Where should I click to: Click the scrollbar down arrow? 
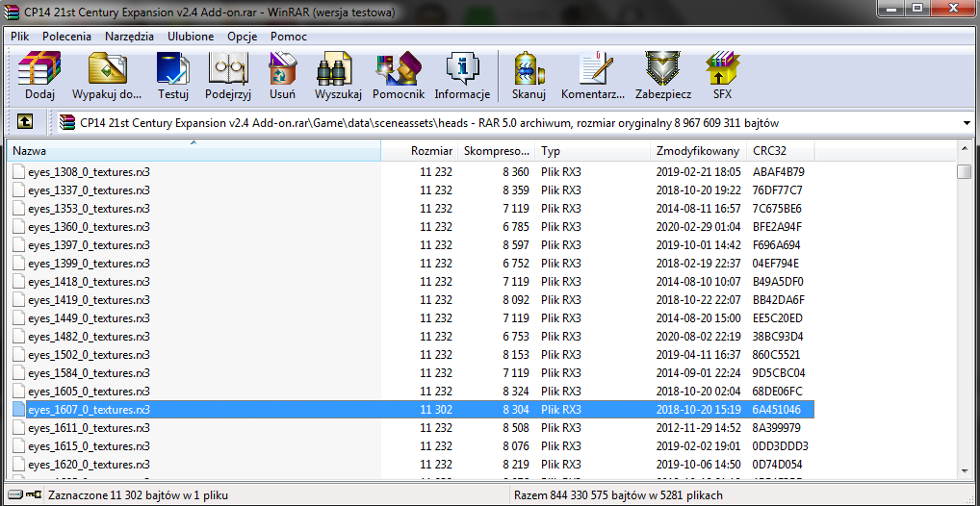point(965,471)
